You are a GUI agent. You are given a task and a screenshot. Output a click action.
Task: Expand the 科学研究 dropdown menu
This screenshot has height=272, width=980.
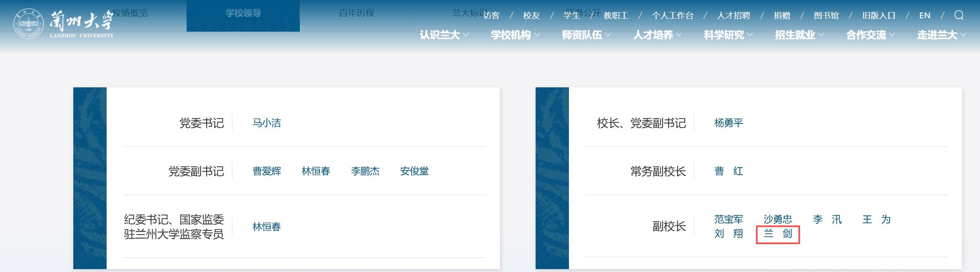728,35
